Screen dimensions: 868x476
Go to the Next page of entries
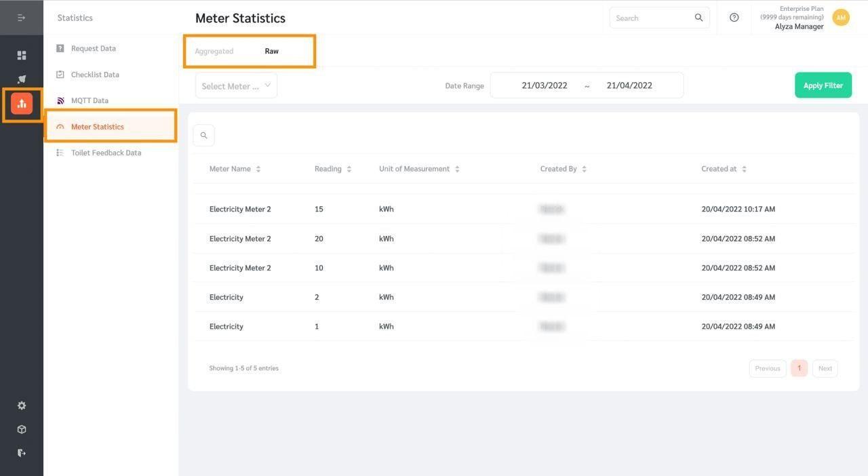pos(825,368)
